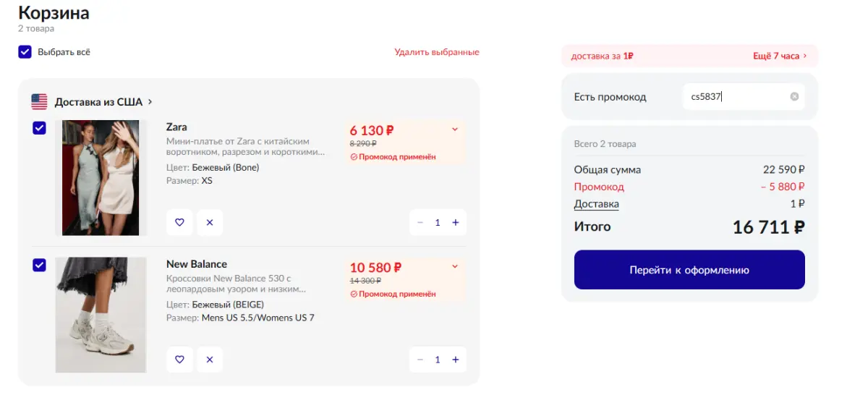This screenshot has width=868, height=416.
Task: Add Zara dress to favorites heart icon
Action: [179, 222]
